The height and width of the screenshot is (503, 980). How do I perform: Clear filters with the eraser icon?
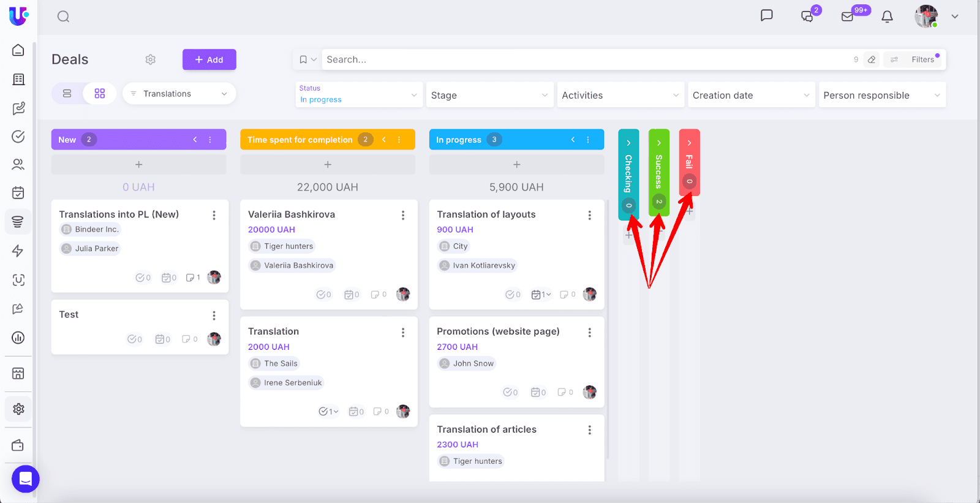tap(872, 59)
